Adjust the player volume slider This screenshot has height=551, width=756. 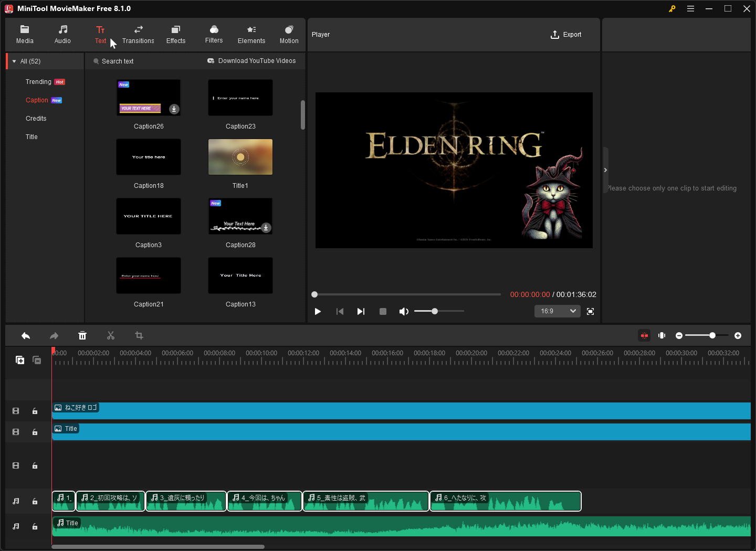pos(439,311)
